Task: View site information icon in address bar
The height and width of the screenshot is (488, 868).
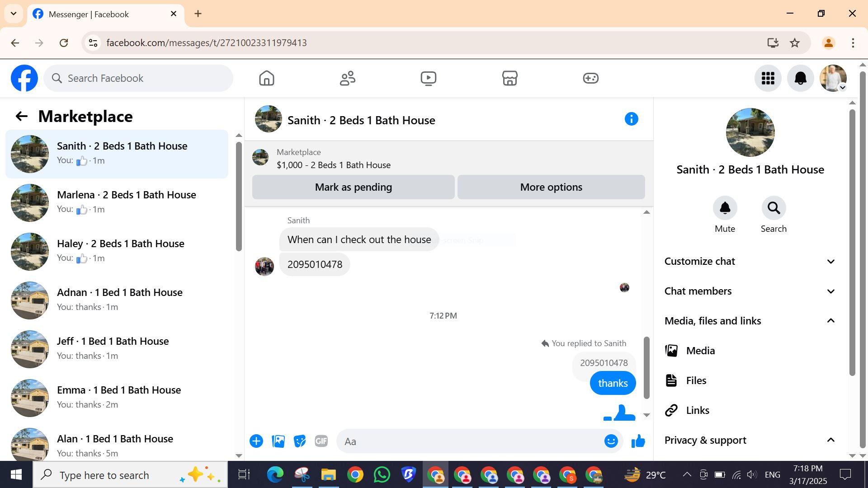Action: [93, 43]
